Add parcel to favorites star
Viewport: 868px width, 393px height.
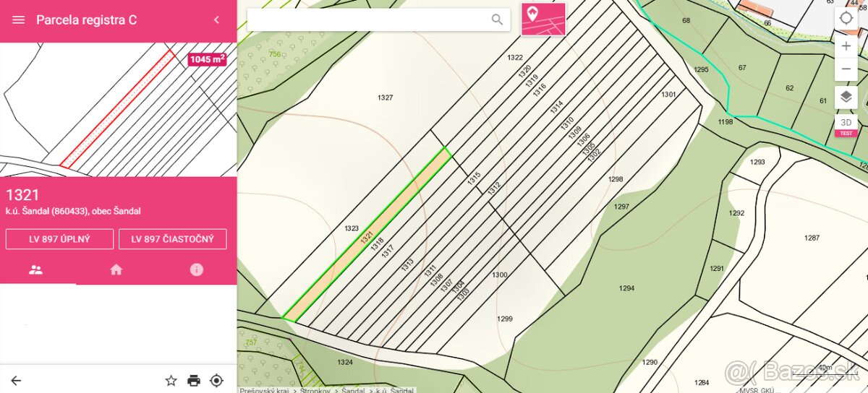tap(171, 380)
